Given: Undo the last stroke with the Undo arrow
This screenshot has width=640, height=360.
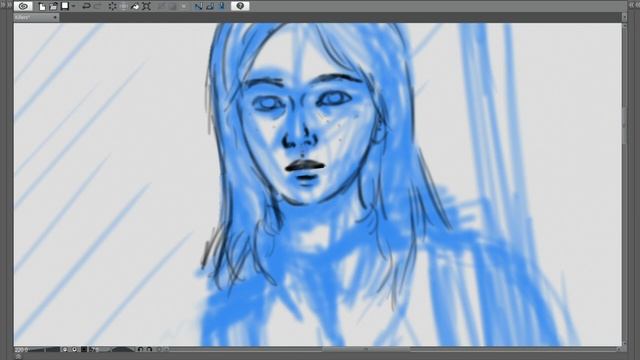Looking at the screenshot, I should tap(86, 6).
